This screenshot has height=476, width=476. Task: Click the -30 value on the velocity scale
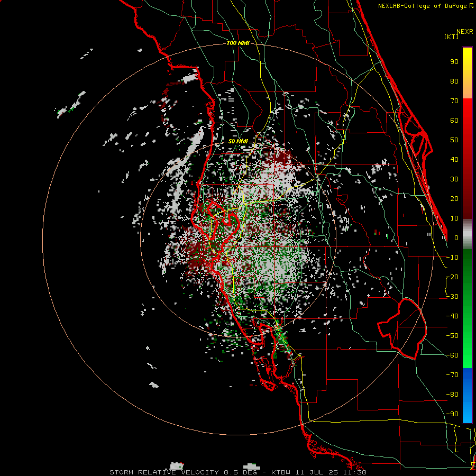click(x=452, y=297)
